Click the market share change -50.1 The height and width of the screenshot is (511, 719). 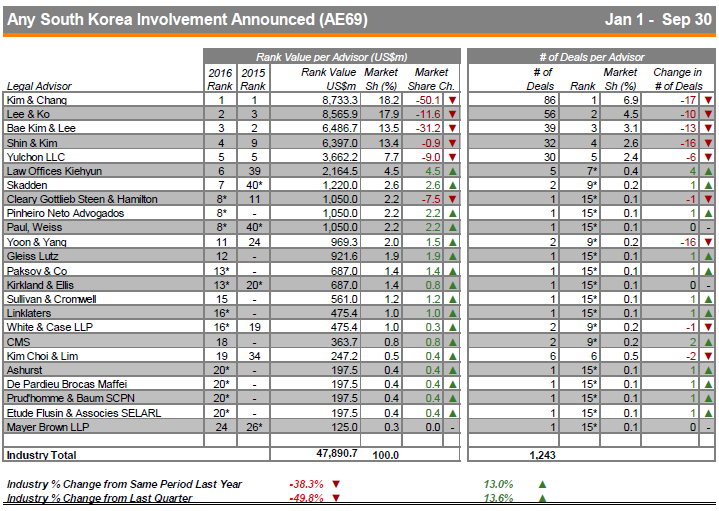click(427, 100)
